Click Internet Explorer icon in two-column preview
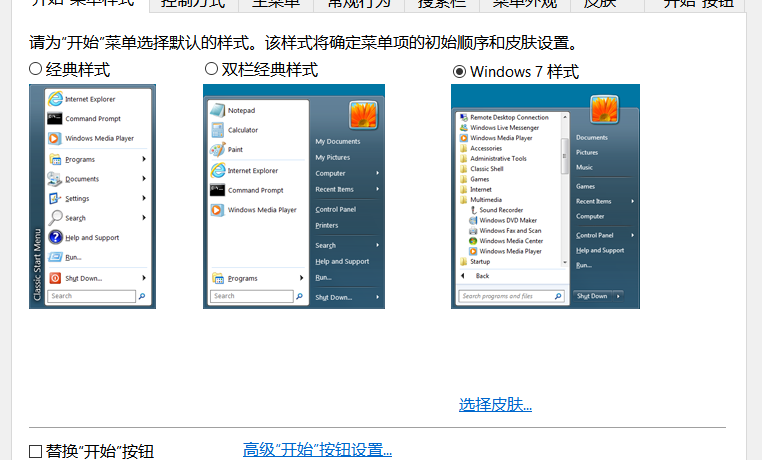 tap(218, 170)
